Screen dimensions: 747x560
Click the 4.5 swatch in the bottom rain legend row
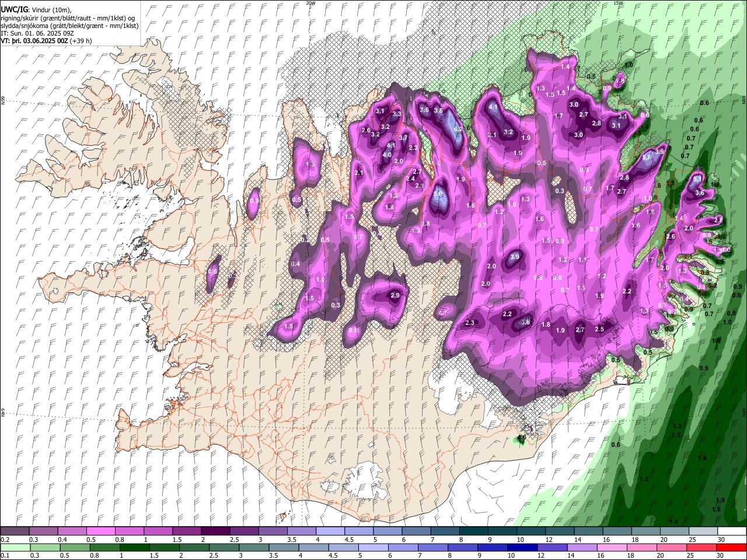tap(343, 548)
